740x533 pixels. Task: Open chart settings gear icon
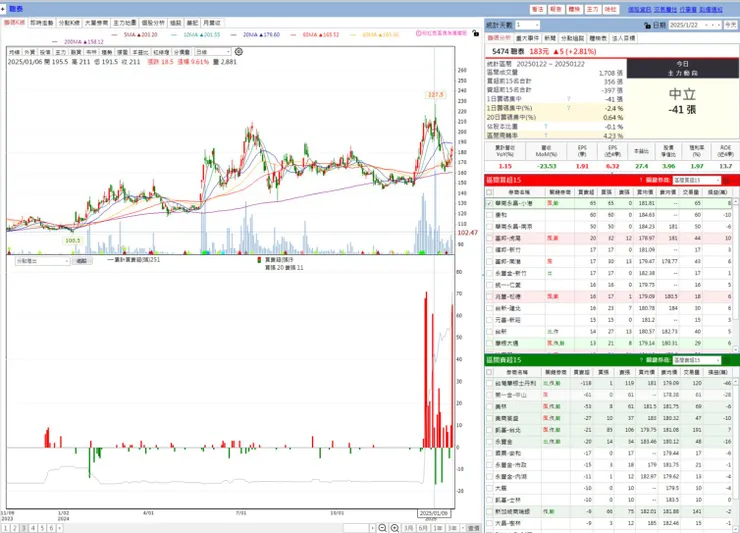[x=239, y=51]
